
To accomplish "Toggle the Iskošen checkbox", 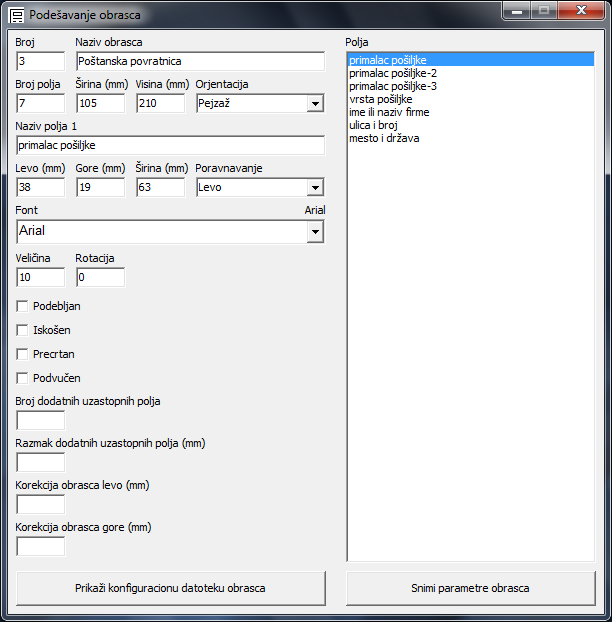I will [x=23, y=330].
